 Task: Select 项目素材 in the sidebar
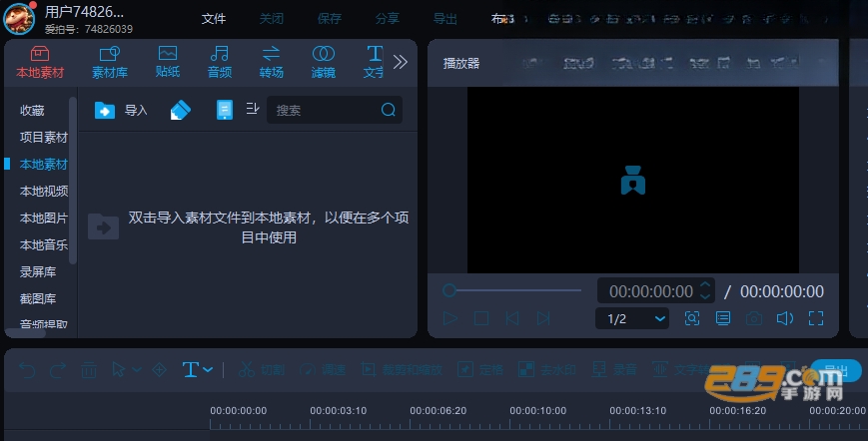pyautogui.click(x=44, y=137)
